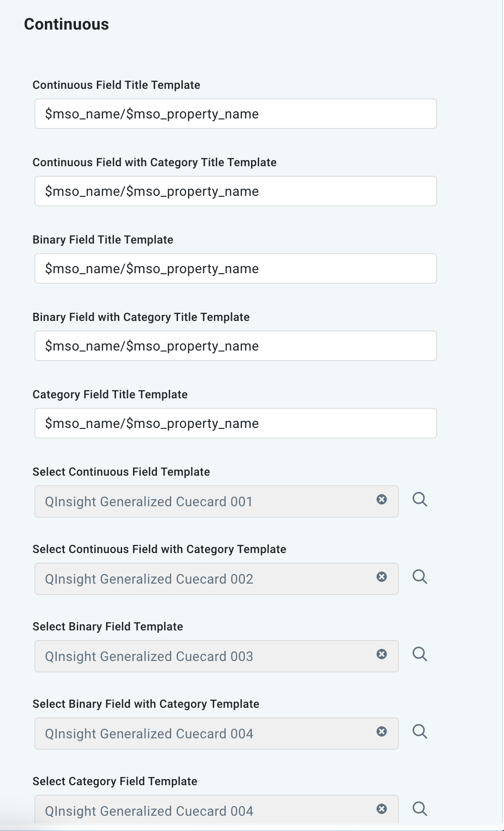This screenshot has height=831, width=504.
Task: Clear Select Binary Field with Category Template
Action: tap(381, 732)
